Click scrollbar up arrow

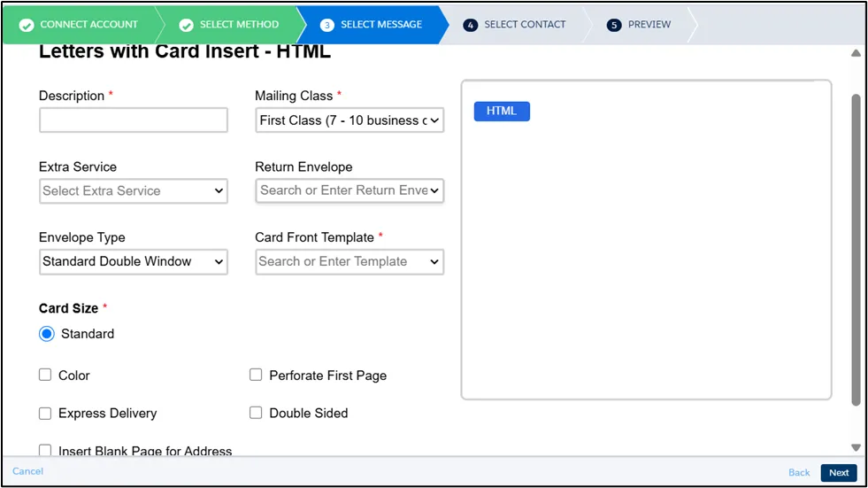click(x=856, y=53)
